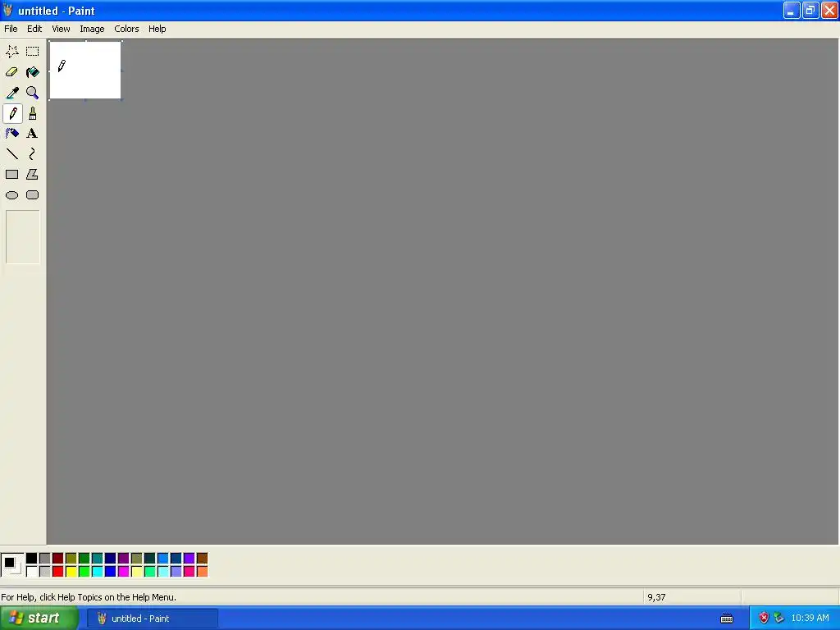Click untitled - Paint taskbar button

tap(153, 619)
